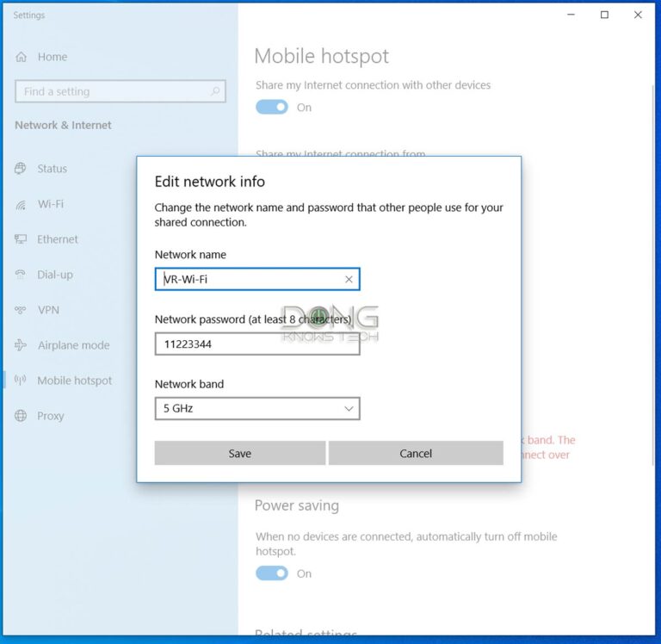
Task: Click the Dial-up icon
Action: click(x=21, y=275)
